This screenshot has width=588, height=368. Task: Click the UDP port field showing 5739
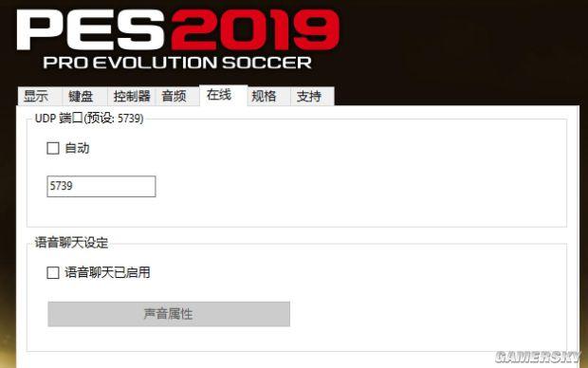[101, 186]
